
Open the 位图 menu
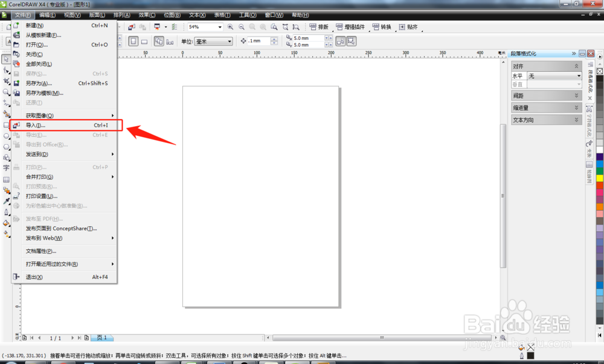[172, 15]
